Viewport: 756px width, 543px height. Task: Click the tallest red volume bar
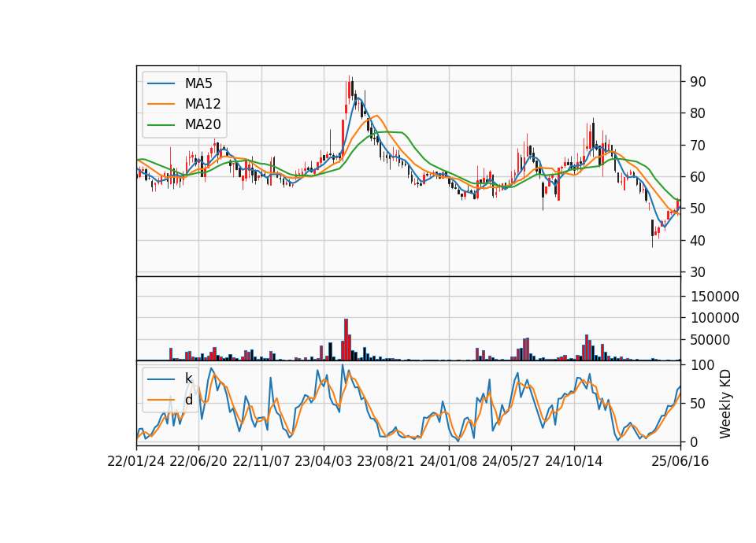click(346, 340)
